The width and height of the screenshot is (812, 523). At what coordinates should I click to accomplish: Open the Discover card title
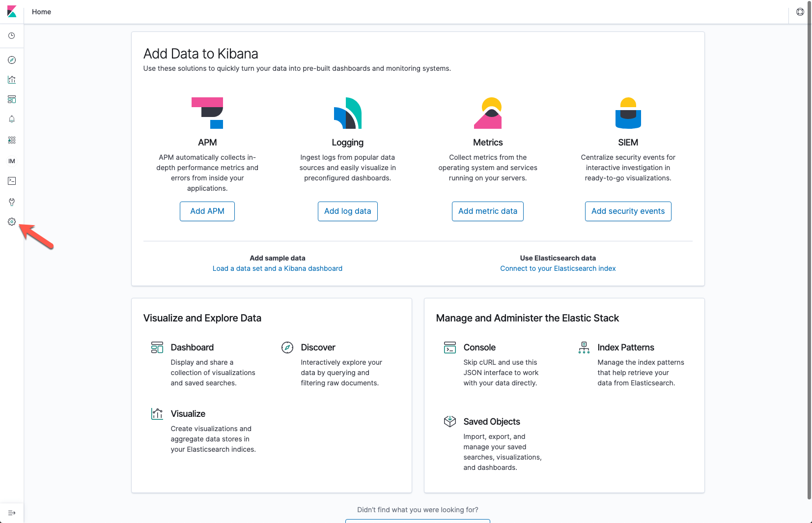(x=318, y=348)
